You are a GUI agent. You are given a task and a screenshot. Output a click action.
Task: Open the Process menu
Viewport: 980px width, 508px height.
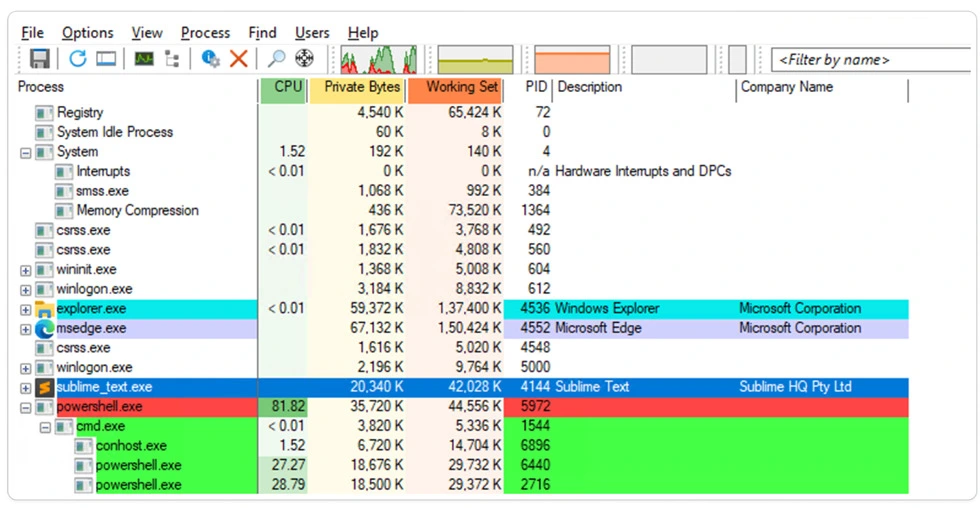point(205,32)
